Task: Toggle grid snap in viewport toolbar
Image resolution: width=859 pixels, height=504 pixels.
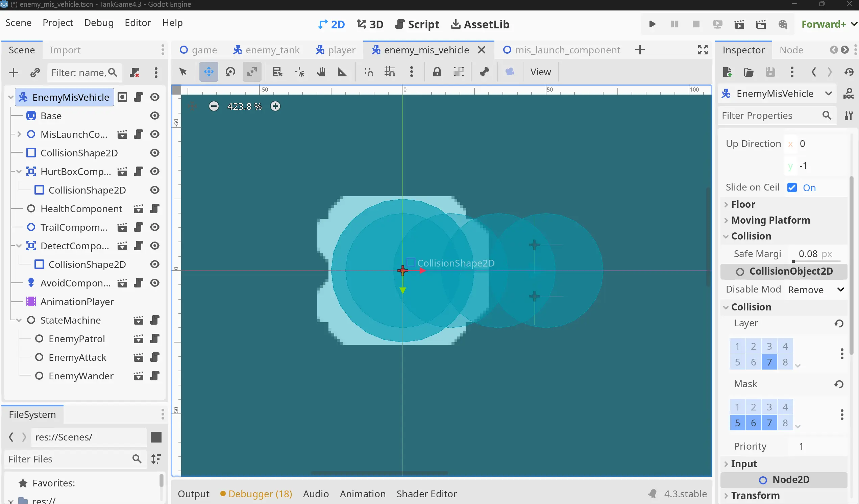Action: (390, 72)
